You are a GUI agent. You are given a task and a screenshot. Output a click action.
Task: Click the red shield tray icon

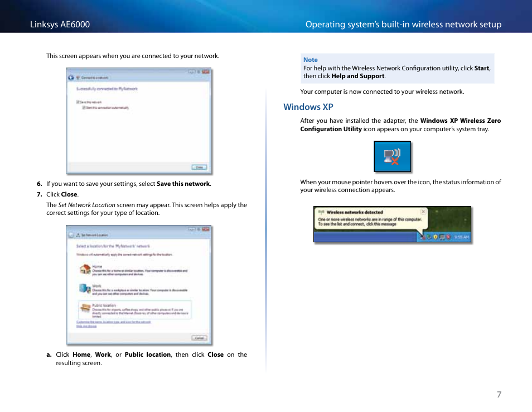tap(448, 237)
